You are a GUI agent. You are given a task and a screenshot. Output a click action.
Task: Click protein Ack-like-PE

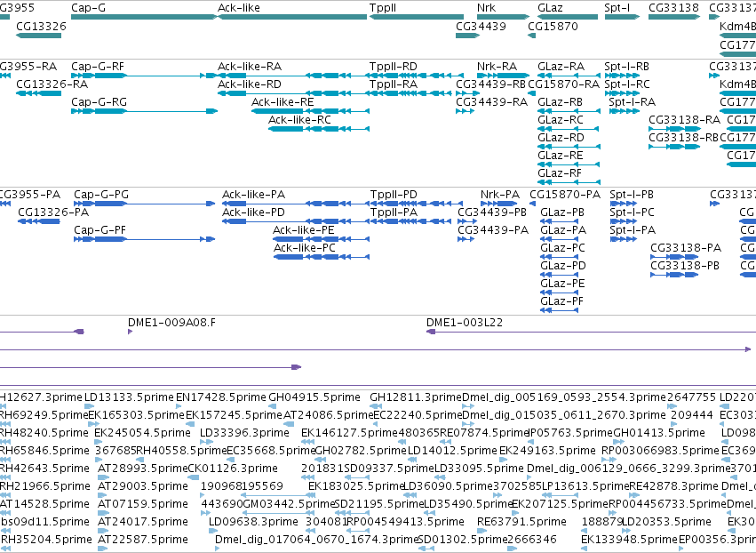(x=321, y=239)
